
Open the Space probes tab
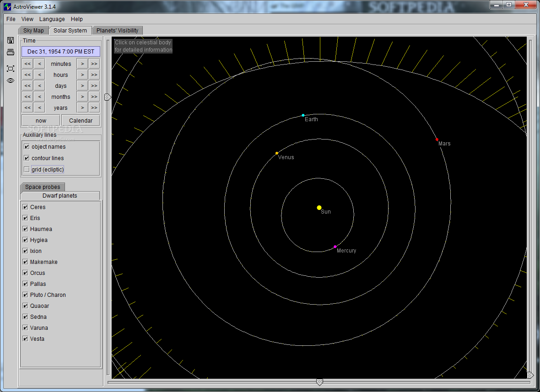[x=43, y=187]
